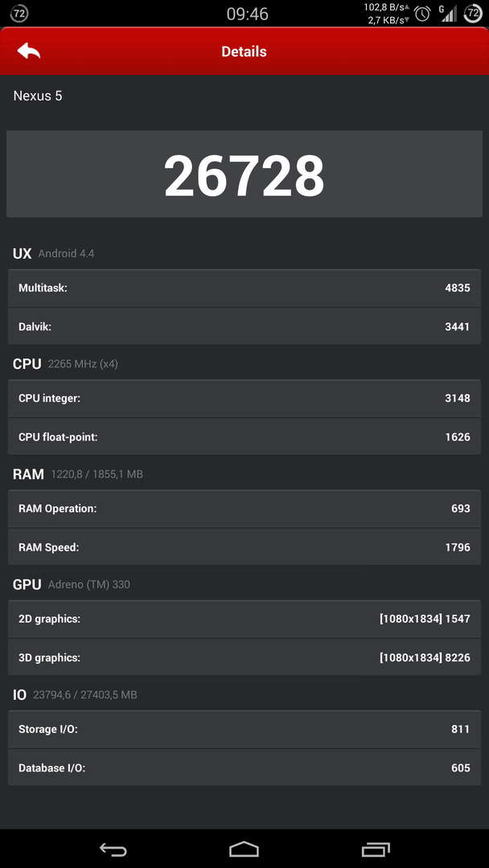Image resolution: width=489 pixels, height=868 pixels.
Task: Tap the Nexus 5 device name
Action: [x=38, y=96]
